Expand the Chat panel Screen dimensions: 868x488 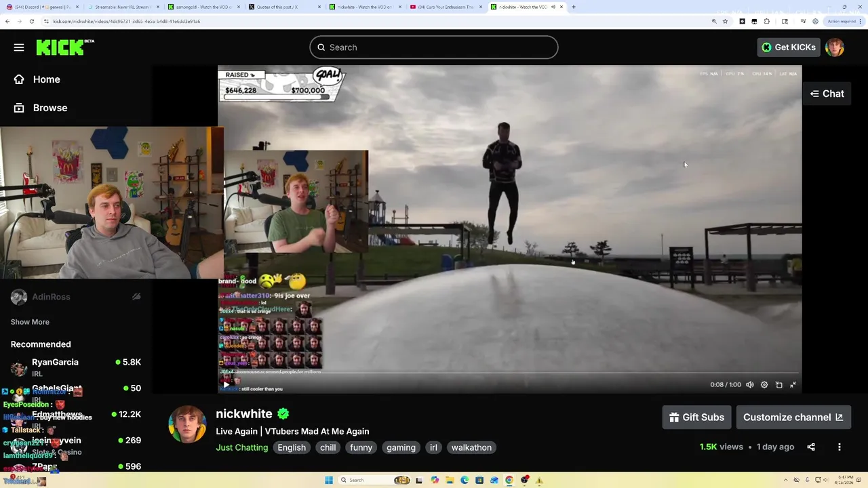click(x=827, y=94)
